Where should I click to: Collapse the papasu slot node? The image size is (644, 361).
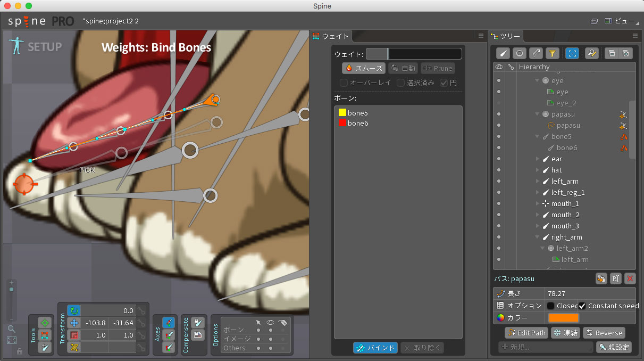(538, 114)
